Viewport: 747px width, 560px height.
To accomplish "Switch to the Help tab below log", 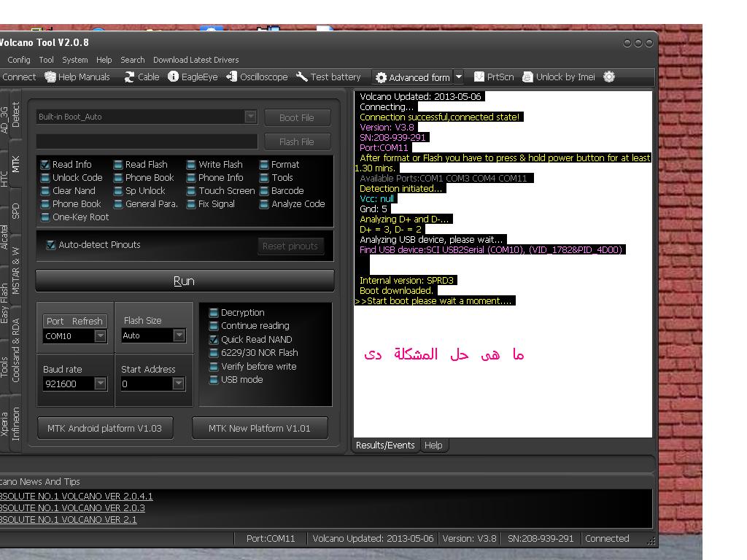I will [x=433, y=446].
